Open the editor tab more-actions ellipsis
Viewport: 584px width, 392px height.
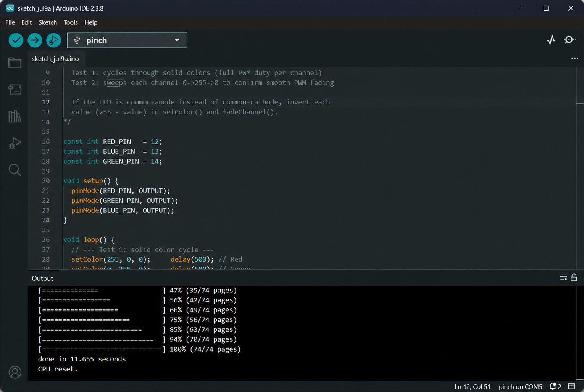(574, 58)
